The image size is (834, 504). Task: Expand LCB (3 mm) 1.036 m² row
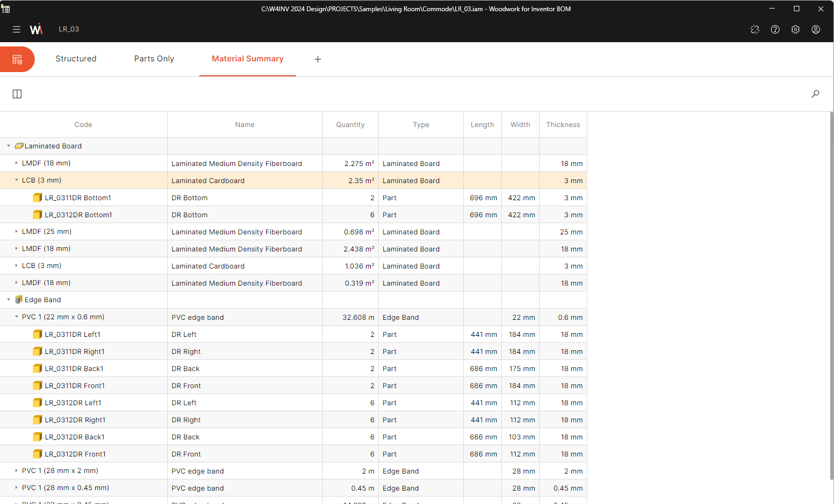point(17,265)
